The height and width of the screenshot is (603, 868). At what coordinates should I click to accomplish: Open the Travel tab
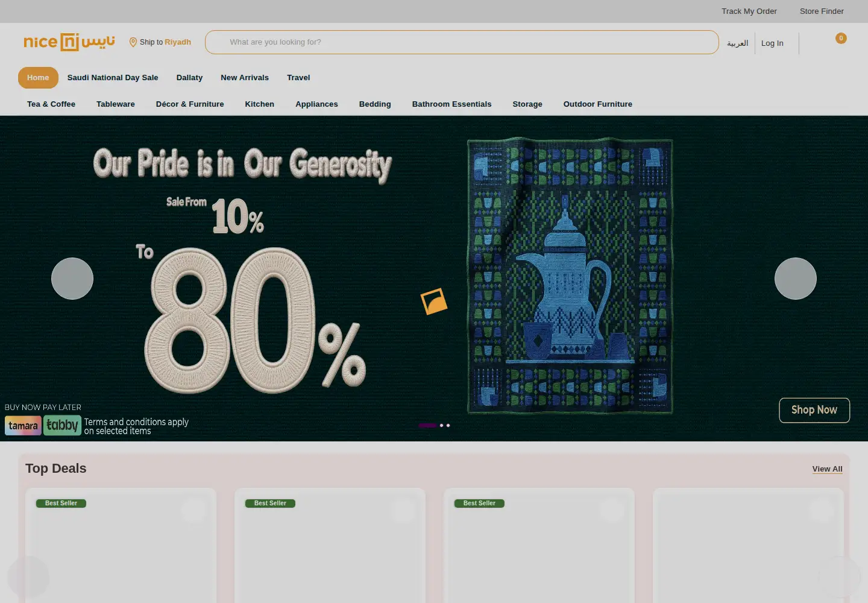point(298,78)
